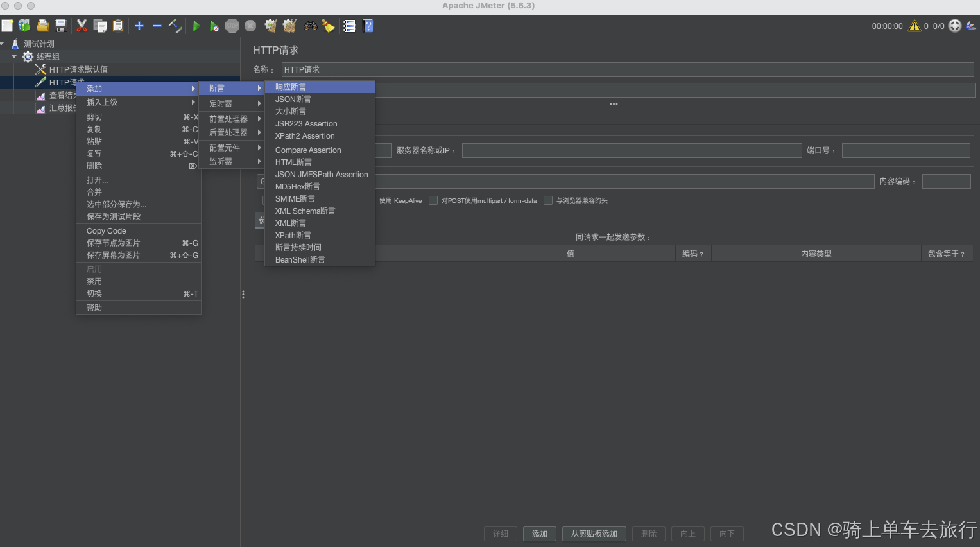The image size is (980, 547).
Task: Click the Save floppy disk icon
Action: tap(61, 26)
